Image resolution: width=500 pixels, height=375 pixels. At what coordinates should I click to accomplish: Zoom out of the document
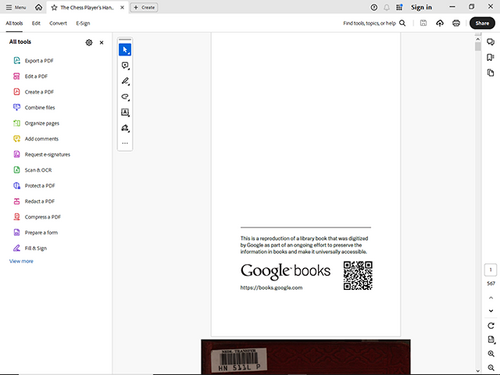(x=491, y=368)
